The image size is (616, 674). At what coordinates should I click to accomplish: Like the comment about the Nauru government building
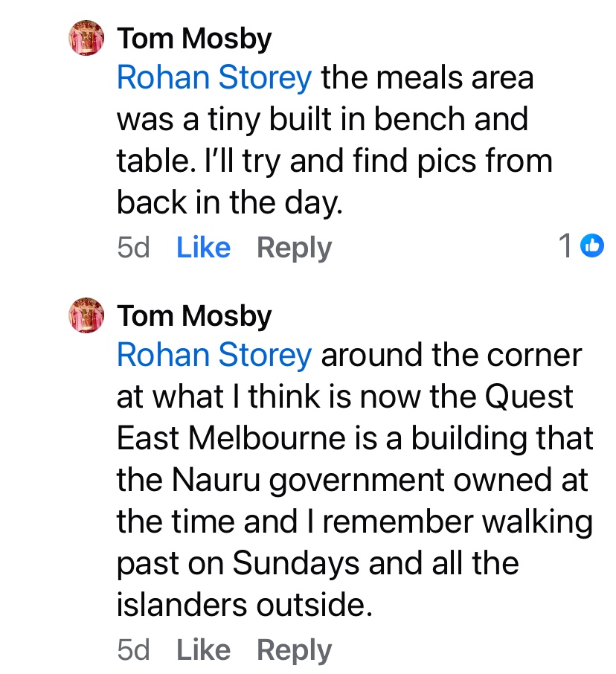click(203, 651)
